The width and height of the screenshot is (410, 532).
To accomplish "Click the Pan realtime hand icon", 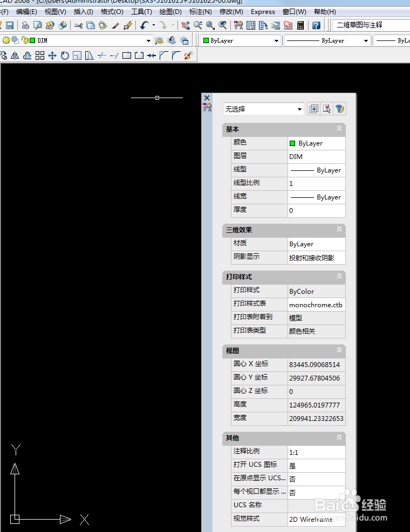I will pos(186,25).
